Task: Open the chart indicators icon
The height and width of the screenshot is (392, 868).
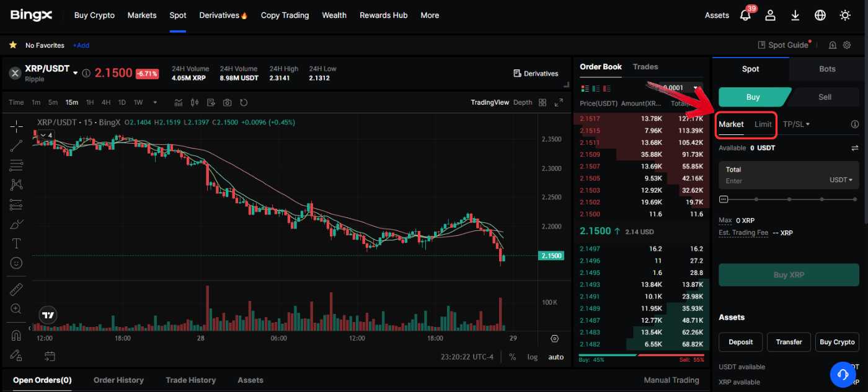Action: [179, 102]
